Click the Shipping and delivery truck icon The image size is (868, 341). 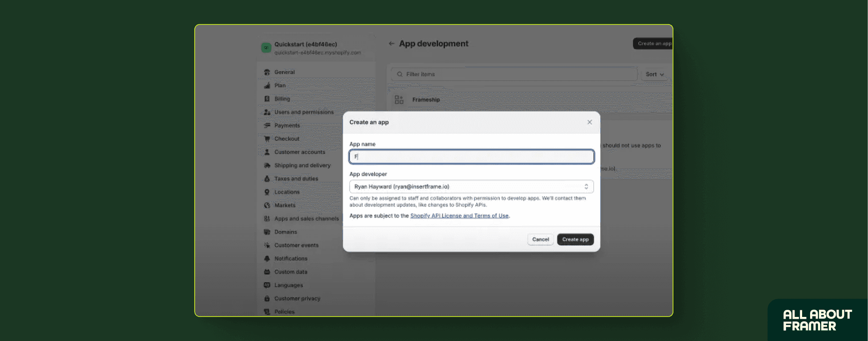267,165
